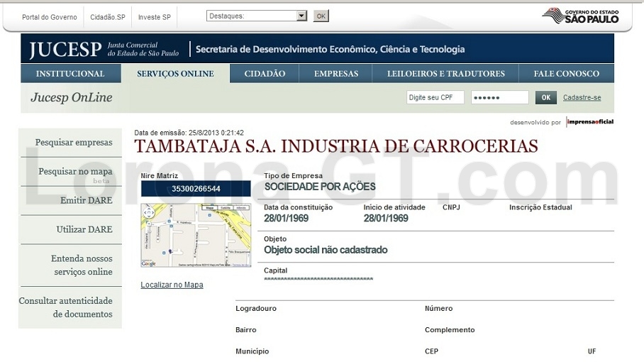644x362 pixels.
Task: Click the Google logo on map
Action: click(149, 264)
